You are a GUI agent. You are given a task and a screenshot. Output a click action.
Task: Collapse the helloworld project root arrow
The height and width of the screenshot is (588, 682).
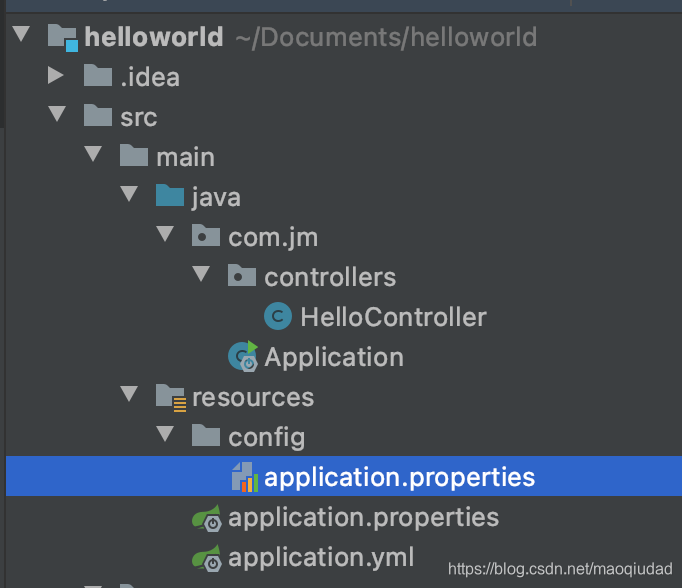tap(21, 34)
